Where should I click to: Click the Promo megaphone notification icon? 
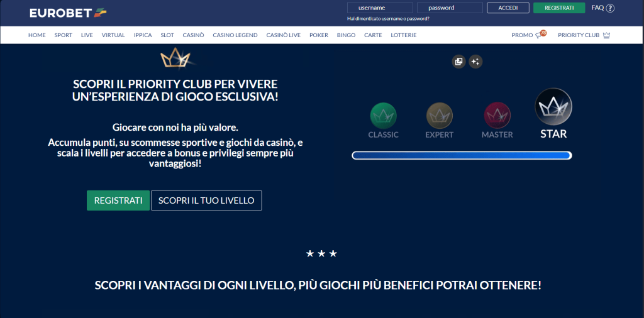tap(540, 35)
